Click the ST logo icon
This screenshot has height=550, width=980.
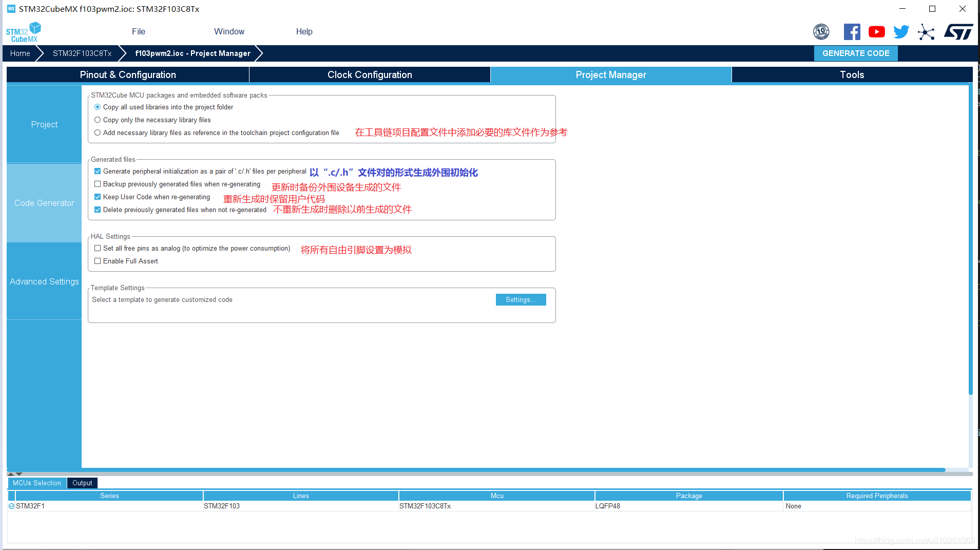coord(958,32)
